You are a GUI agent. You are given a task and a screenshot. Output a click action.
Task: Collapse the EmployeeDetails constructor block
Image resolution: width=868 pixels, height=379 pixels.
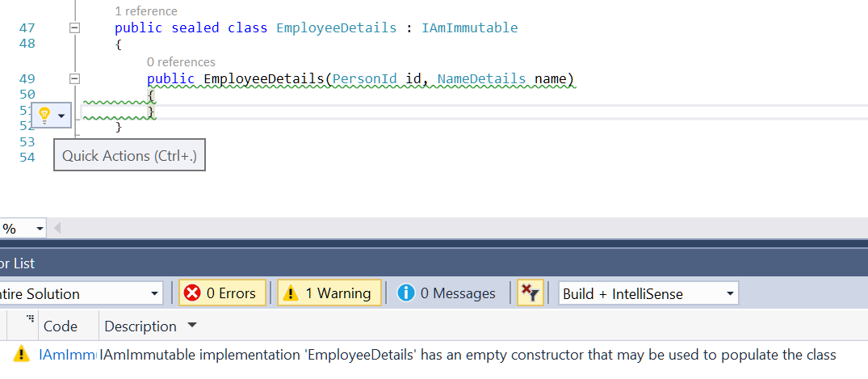[75, 79]
